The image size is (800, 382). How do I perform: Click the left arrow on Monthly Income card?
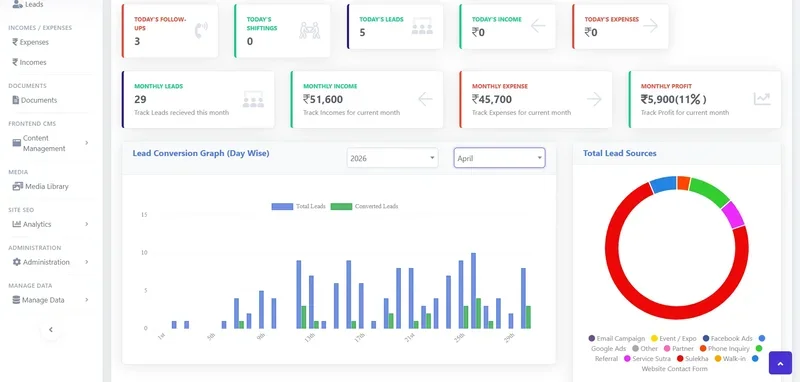pos(425,99)
